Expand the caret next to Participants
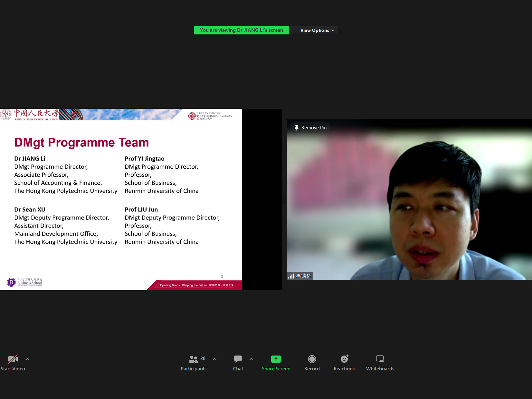Viewport: 532px width, 399px height. tap(215, 359)
